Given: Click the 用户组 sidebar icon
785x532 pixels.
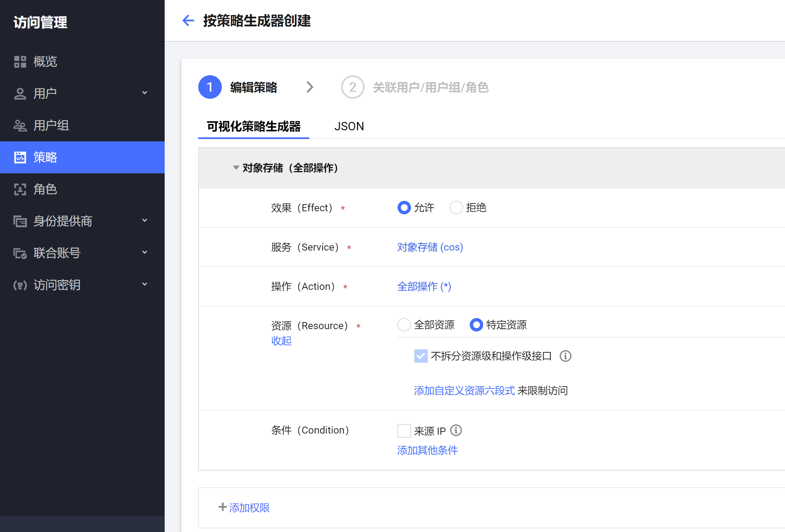Looking at the screenshot, I should (x=20, y=126).
